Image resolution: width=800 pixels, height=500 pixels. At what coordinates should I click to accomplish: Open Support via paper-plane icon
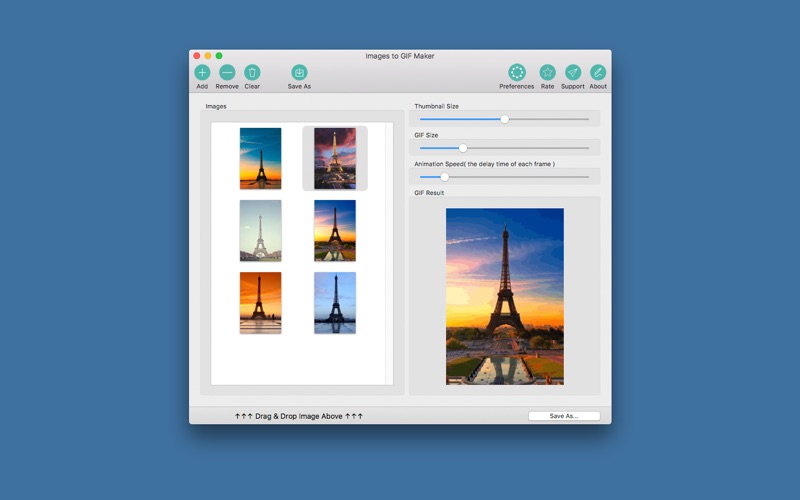click(x=572, y=72)
